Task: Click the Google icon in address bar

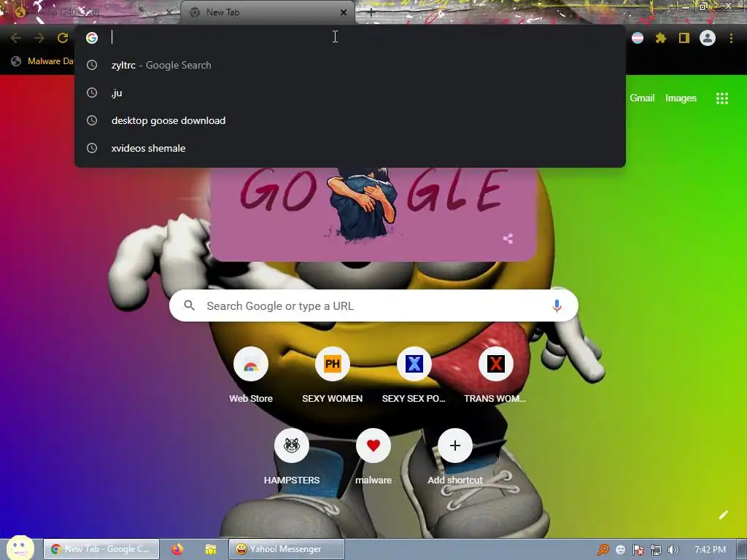Action: pyautogui.click(x=92, y=38)
